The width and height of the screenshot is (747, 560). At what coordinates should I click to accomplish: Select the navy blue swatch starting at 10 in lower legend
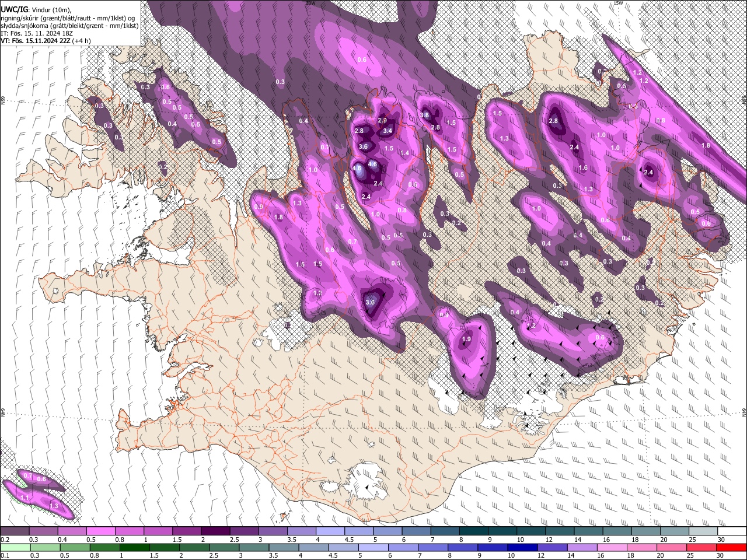point(522,547)
